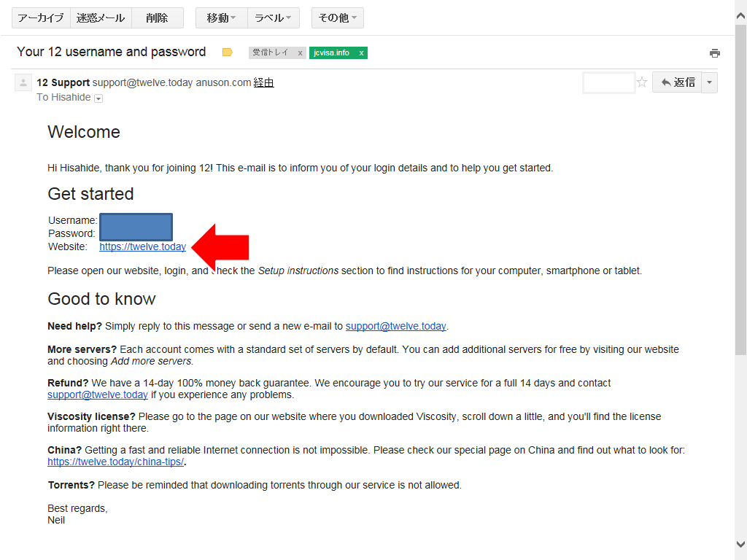The width and height of the screenshot is (747, 560).
Task: Click support@twelve.today link in Need help
Action: 396,326
